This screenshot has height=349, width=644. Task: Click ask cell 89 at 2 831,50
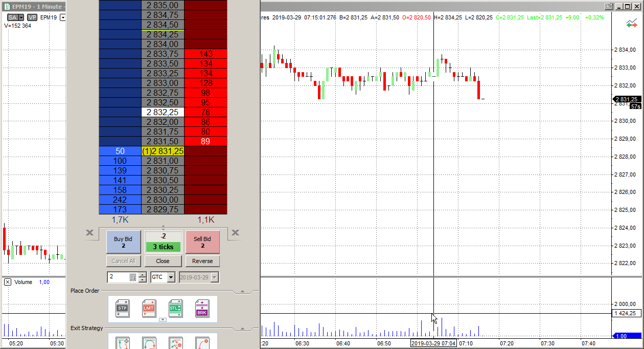coord(206,141)
